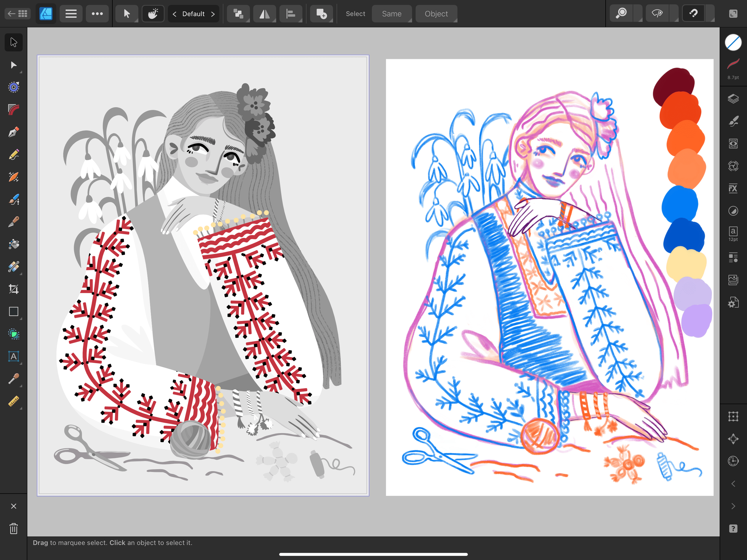Collapse the right sidebar with the chevron
The width and height of the screenshot is (747, 560).
point(734,483)
